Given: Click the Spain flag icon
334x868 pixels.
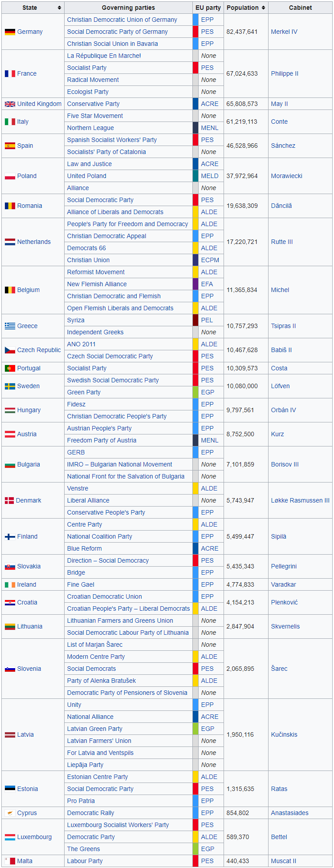Looking at the screenshot, I should pos(10,146).
